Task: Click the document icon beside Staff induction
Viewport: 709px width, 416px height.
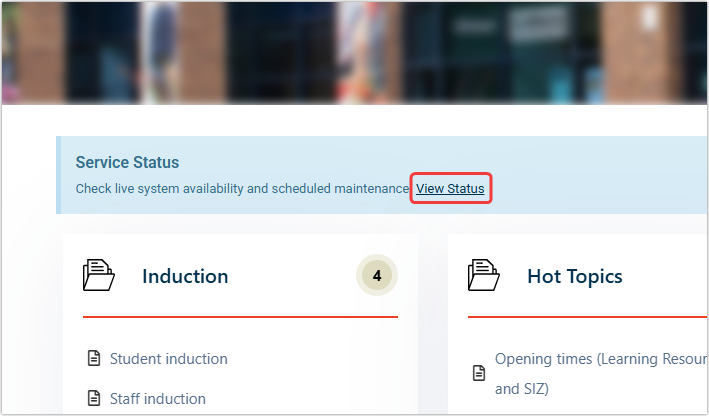Action: coord(94,398)
